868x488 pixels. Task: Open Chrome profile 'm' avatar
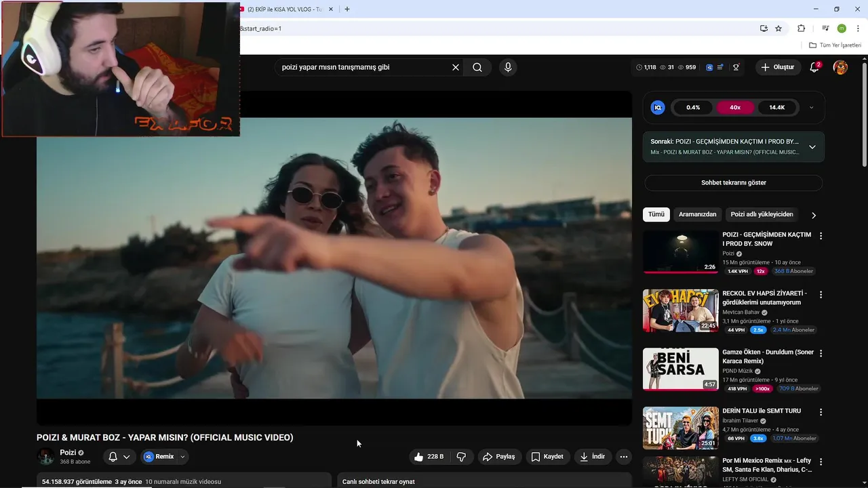[x=842, y=28]
